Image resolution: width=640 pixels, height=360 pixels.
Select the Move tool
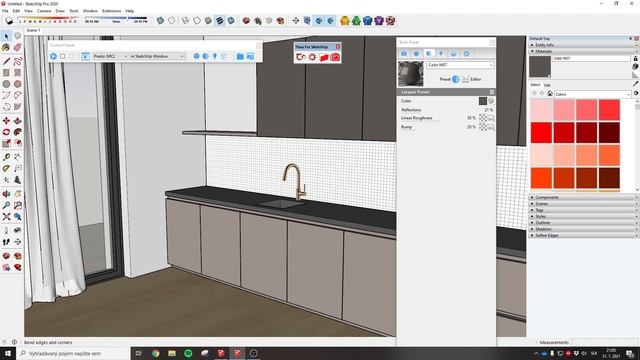(6, 121)
